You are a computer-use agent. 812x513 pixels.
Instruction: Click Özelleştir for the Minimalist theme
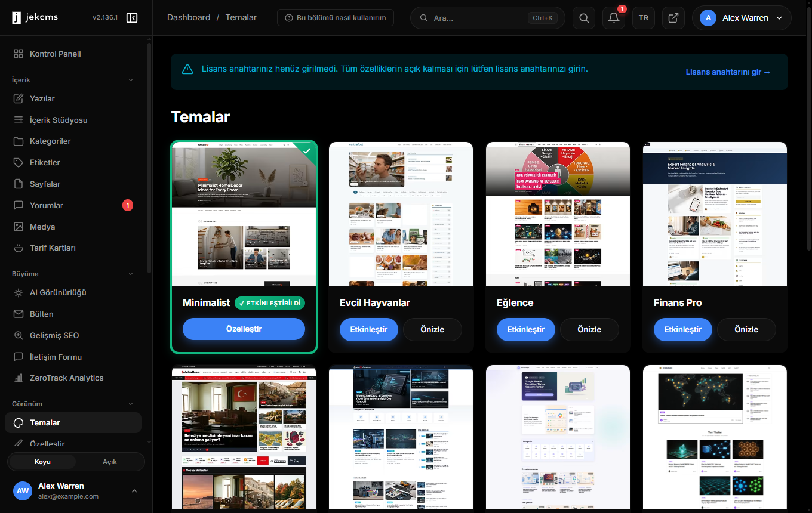pyautogui.click(x=244, y=329)
